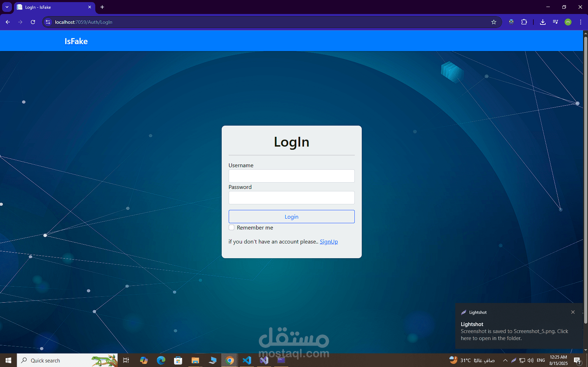Image resolution: width=588 pixels, height=367 pixels.
Task: Open the weather widget showing 31°C
Action: [x=472, y=360]
